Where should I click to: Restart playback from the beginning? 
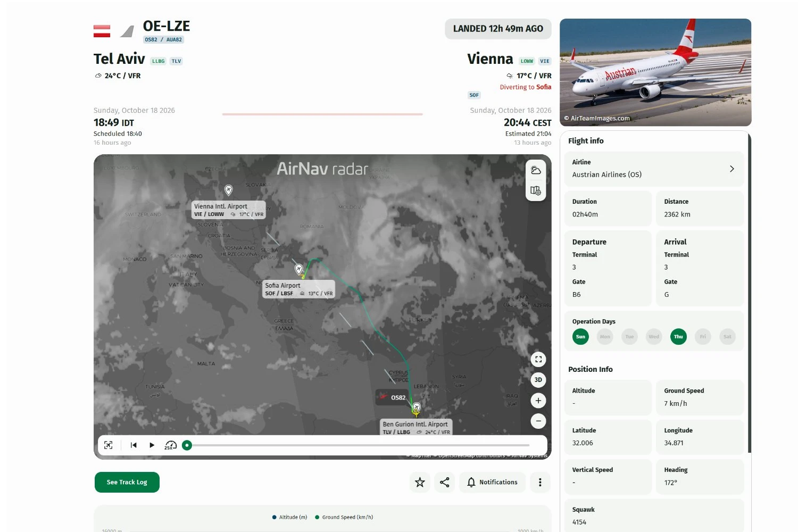[x=134, y=445]
